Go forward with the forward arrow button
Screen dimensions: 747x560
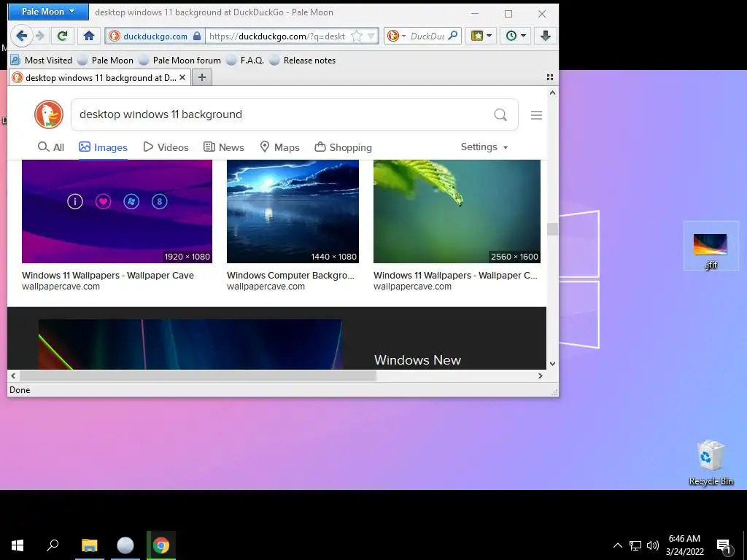click(x=41, y=36)
